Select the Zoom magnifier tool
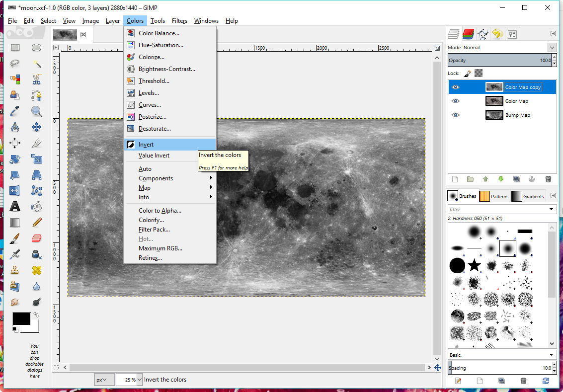This screenshot has height=392, width=563. coord(36,111)
